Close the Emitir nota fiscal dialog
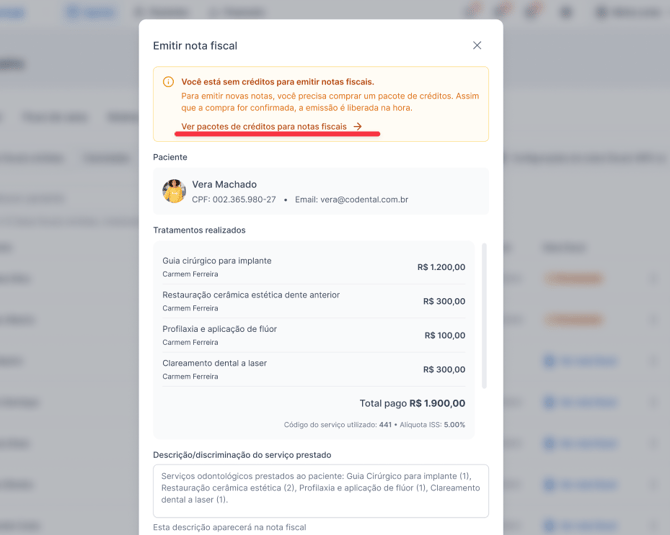Image resolution: width=670 pixels, height=535 pixels. pos(477,45)
